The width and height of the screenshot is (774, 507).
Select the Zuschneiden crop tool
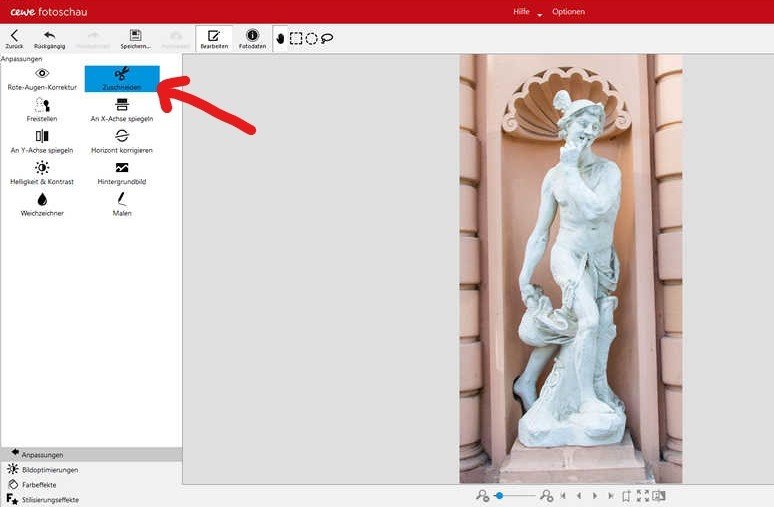click(x=121, y=78)
